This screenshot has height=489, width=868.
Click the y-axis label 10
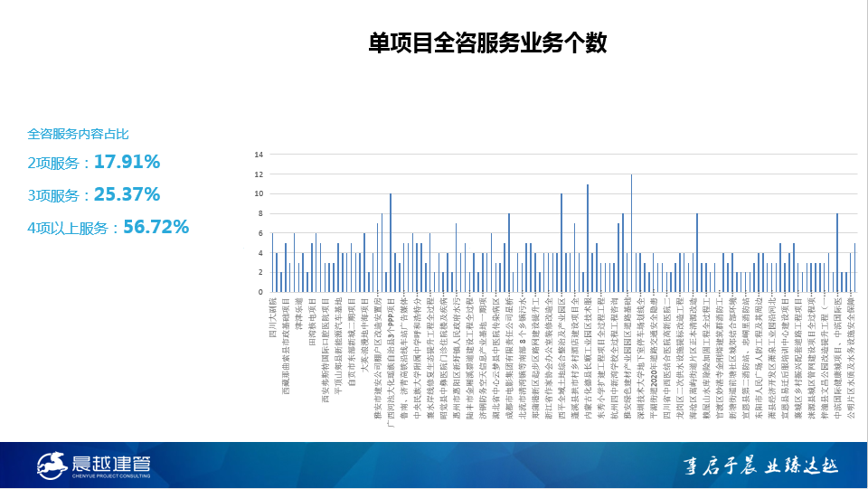[258, 193]
